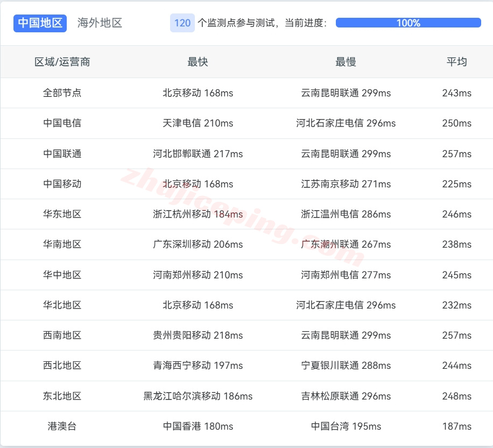Select the 港澳台 row label
The image size is (493, 448).
[62, 426]
